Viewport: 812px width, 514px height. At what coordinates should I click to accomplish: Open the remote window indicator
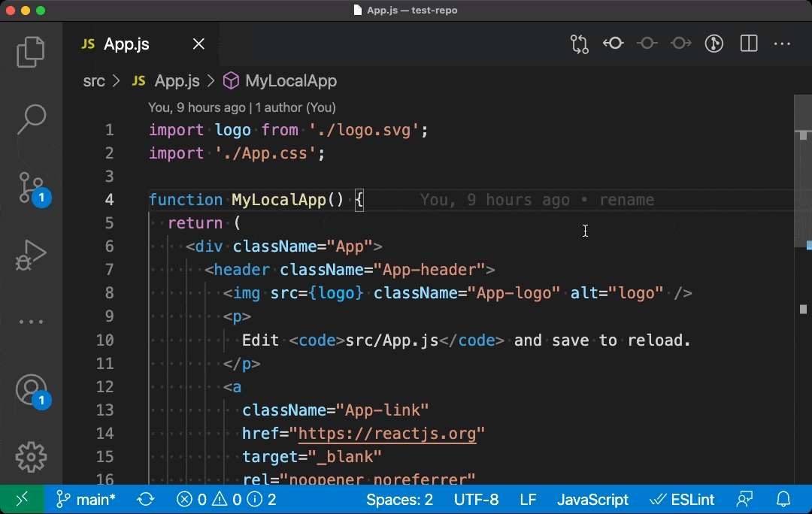(21, 499)
